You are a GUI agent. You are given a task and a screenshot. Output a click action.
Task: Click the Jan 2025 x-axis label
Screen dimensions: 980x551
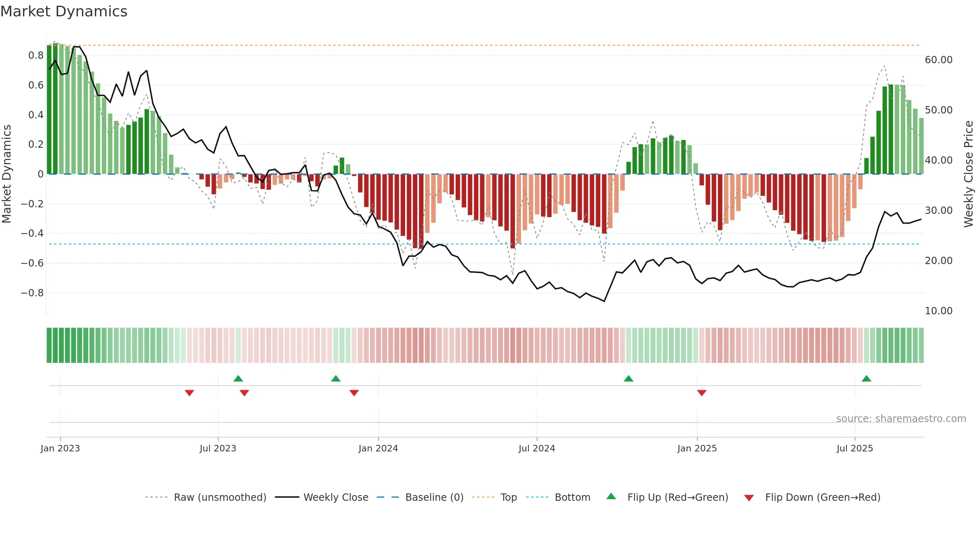[697, 448]
